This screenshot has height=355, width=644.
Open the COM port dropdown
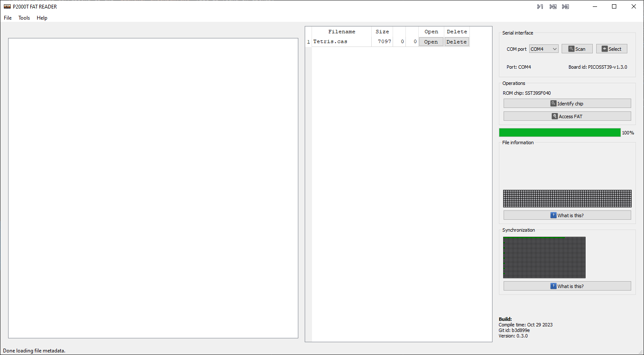(543, 49)
